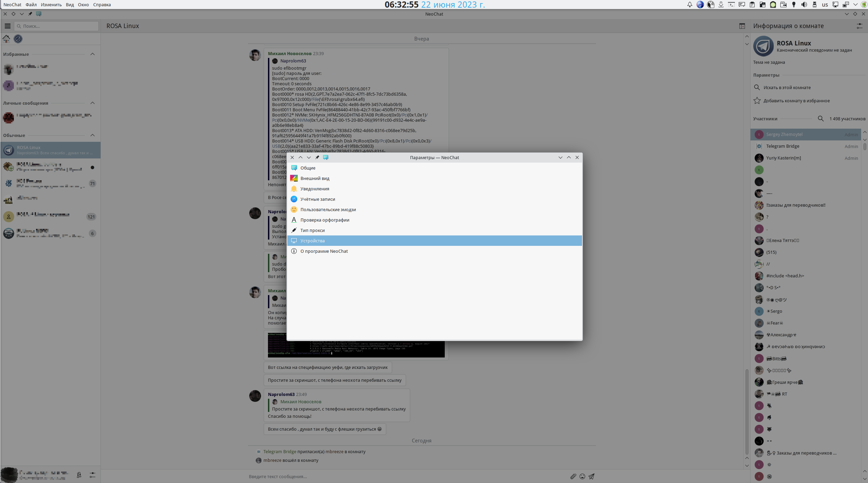The height and width of the screenshot is (483, 868).
Task: Collapse the Личные сообщения section
Action: [93, 103]
